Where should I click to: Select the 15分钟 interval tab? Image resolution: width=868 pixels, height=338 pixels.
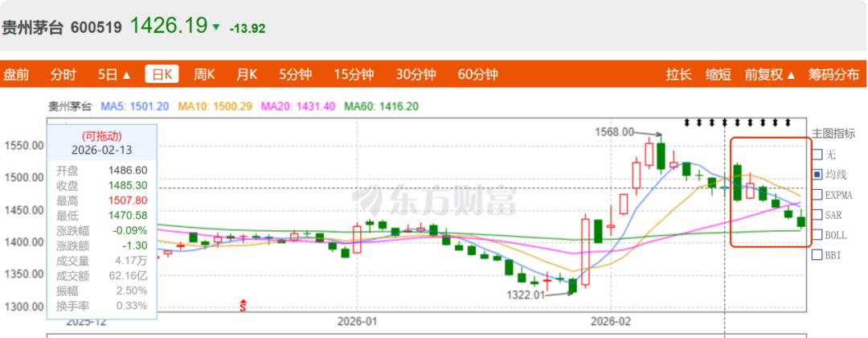click(354, 75)
